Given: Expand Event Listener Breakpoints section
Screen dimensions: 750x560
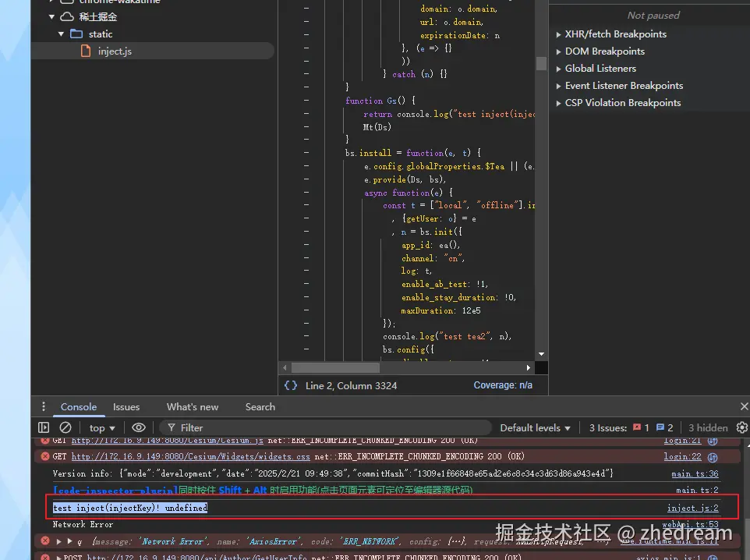Looking at the screenshot, I should pos(624,86).
